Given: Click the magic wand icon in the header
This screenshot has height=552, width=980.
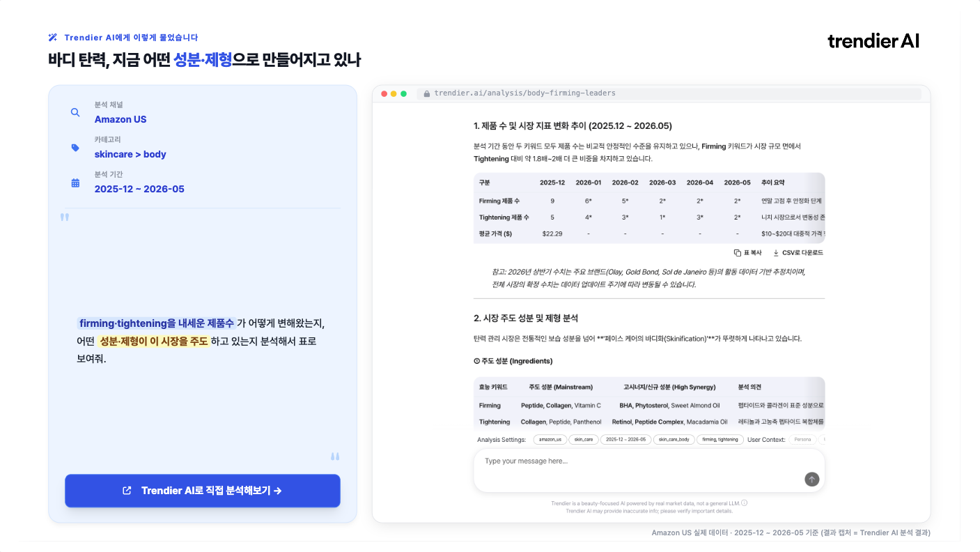Looking at the screenshot, I should pos(52,38).
